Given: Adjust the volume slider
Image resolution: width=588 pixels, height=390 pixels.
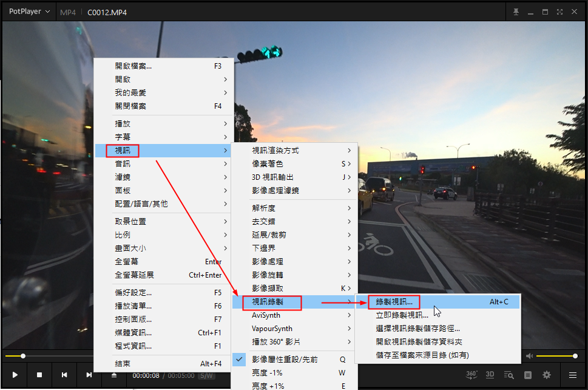Looking at the screenshot, I should pyautogui.click(x=556, y=356).
